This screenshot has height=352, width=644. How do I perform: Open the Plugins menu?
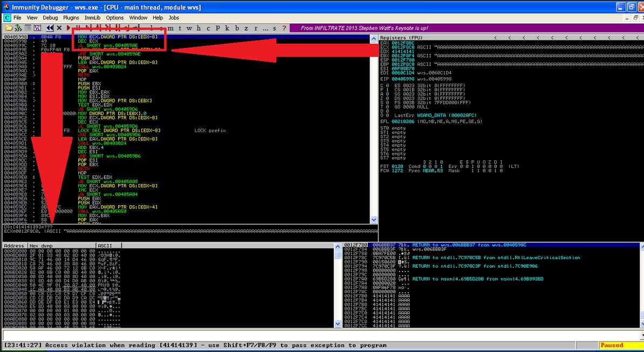click(x=71, y=17)
